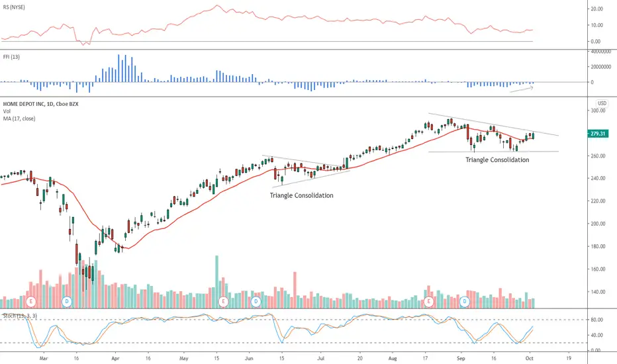Select the last green candlestick at chart end

pyautogui.click(x=533, y=136)
